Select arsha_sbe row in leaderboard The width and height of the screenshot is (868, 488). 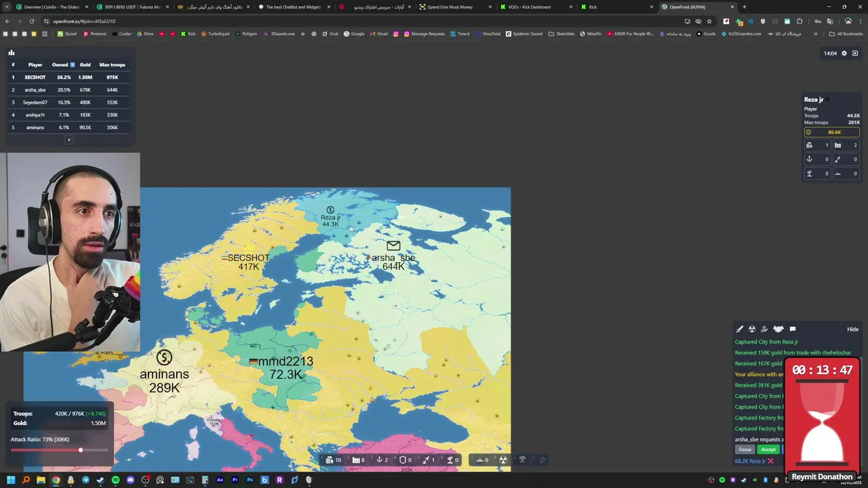click(x=68, y=89)
